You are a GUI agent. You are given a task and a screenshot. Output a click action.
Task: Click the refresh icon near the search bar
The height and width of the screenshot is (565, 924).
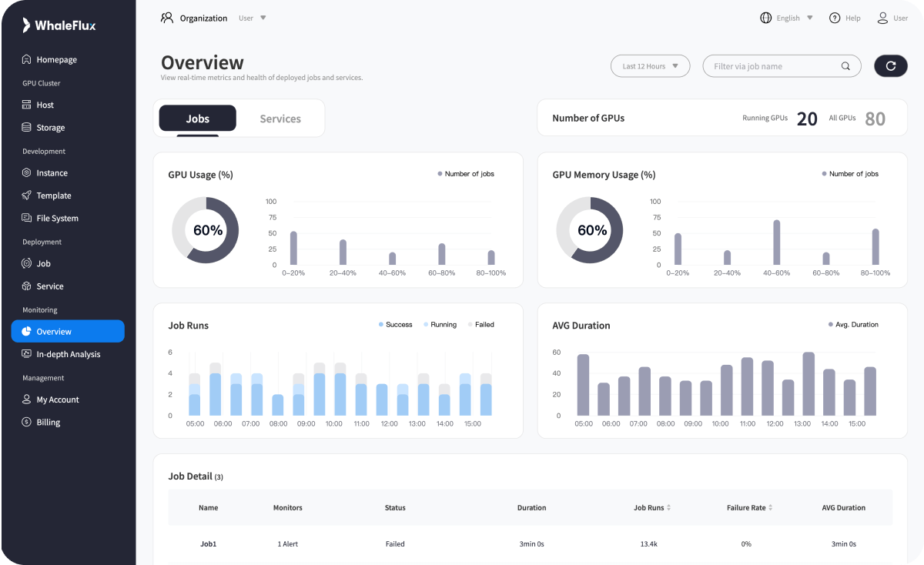pos(891,66)
